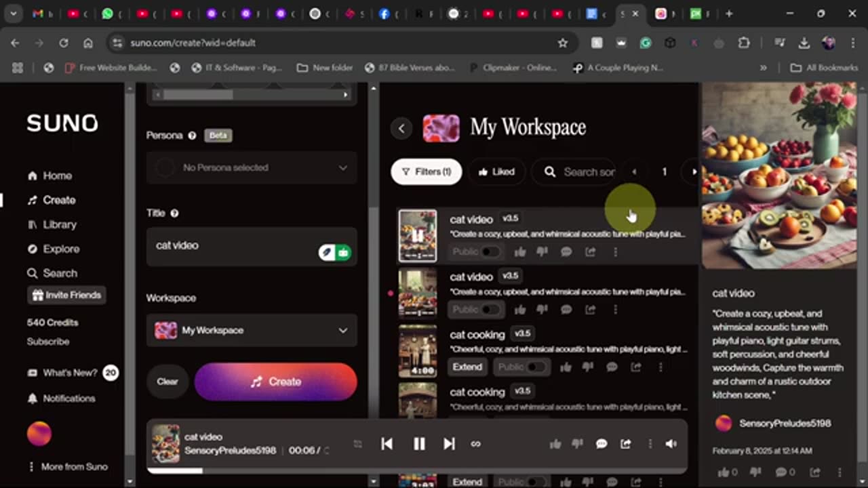Like the first cat video song
Image resolution: width=868 pixels, height=488 pixels.
pyautogui.click(x=520, y=252)
